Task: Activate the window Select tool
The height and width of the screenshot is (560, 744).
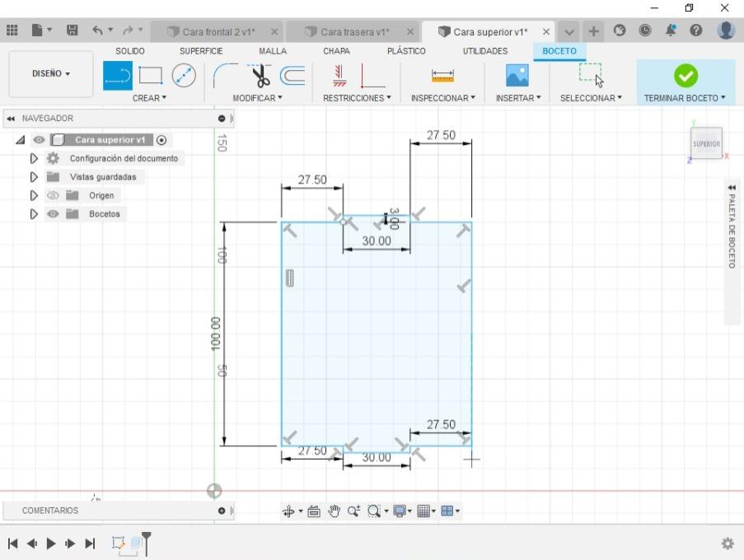Action: click(591, 76)
